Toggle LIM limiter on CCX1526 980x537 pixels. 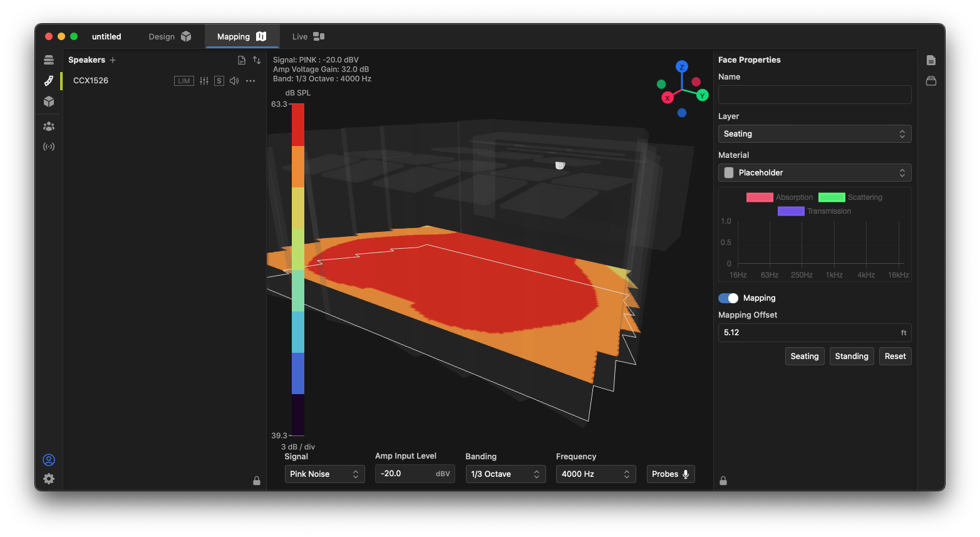[183, 81]
